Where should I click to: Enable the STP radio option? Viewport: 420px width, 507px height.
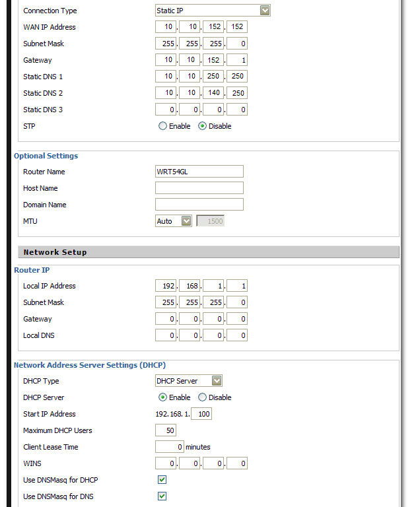point(162,126)
